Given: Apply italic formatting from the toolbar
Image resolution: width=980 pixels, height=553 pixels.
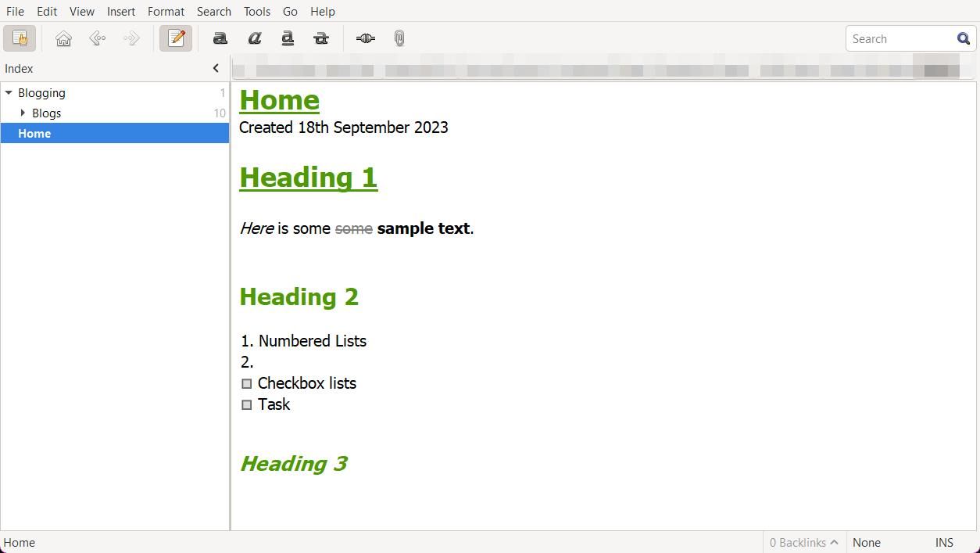Looking at the screenshot, I should point(255,38).
